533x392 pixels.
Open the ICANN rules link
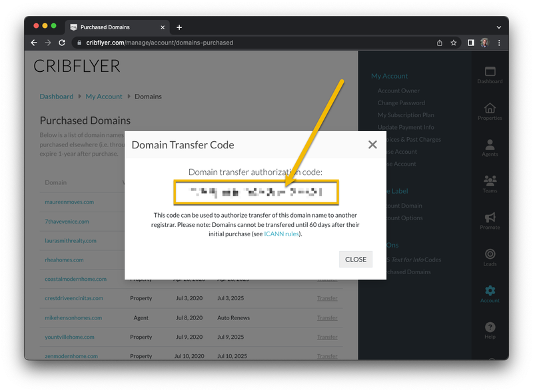(281, 234)
